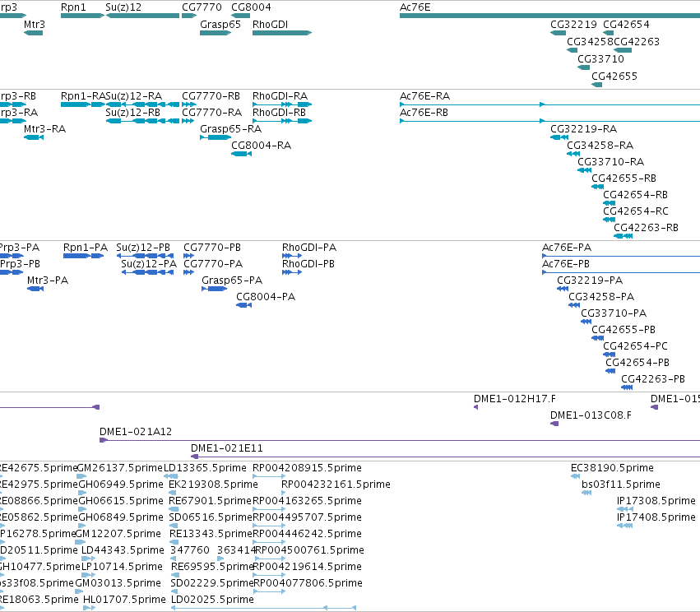Image resolution: width=700 pixels, height=612 pixels.
Task: Click the Rpn1-RA transcript label
Action: pos(83,96)
